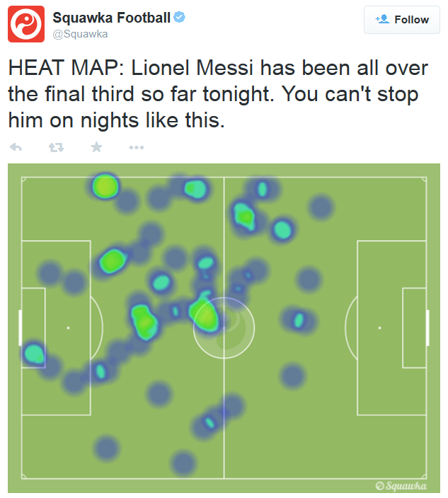Viewport: 448px width, 498px height.
Task: Click the tweet text about Lionel Messi
Action: (219, 94)
